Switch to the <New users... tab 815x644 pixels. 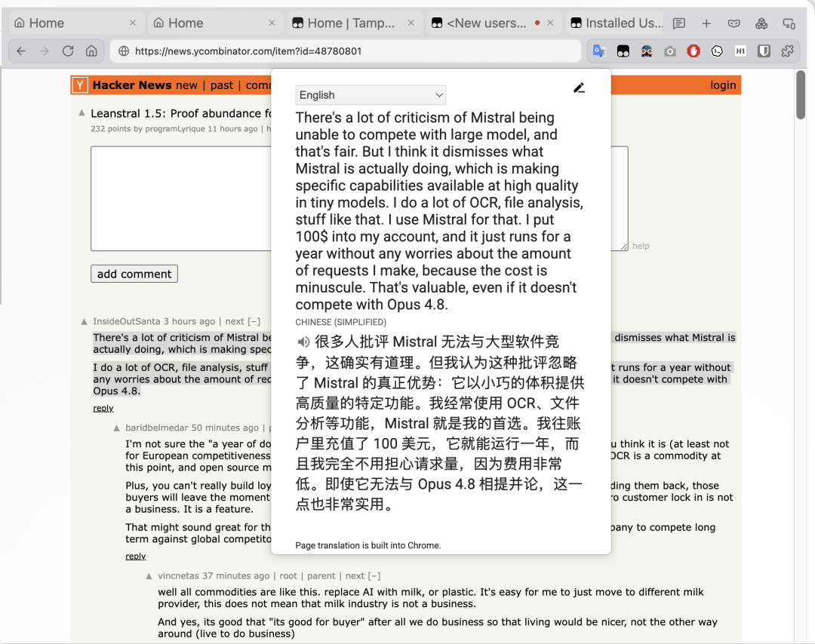click(494, 23)
